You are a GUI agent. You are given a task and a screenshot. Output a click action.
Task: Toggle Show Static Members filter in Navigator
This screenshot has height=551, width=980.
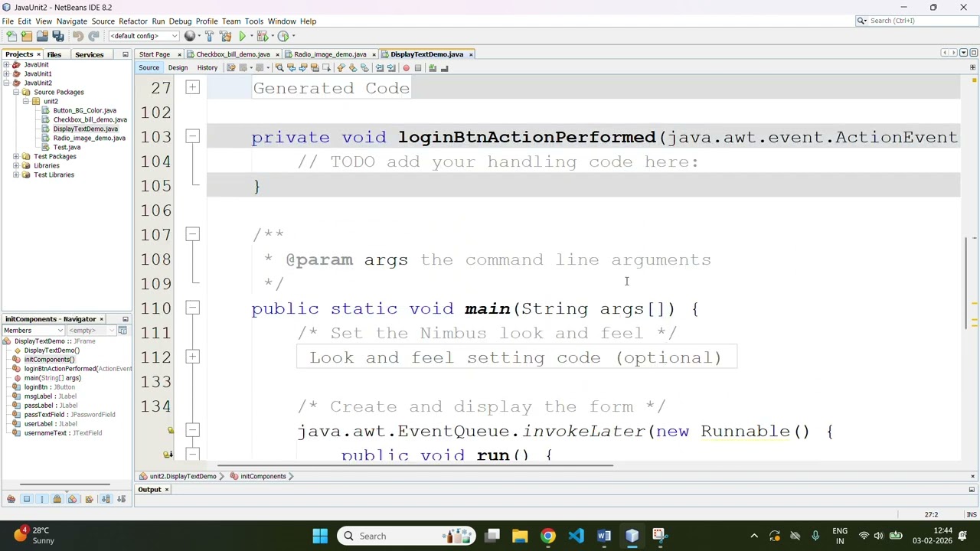click(41, 499)
